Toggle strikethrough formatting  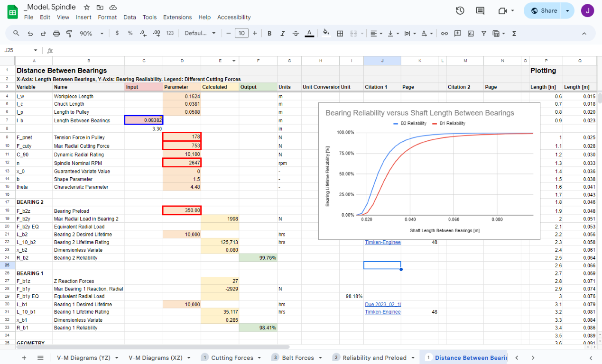click(296, 33)
